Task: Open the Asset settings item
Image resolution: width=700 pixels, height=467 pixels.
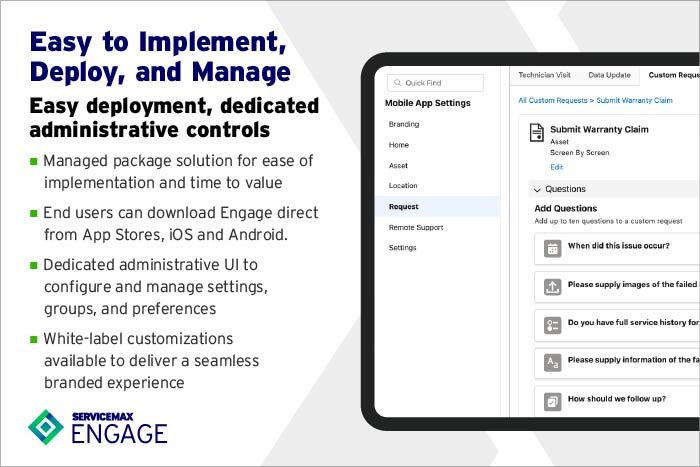Action: coord(399,165)
